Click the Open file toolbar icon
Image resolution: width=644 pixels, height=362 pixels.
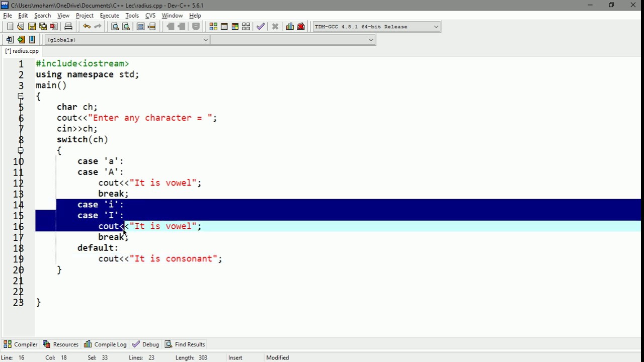(x=21, y=27)
